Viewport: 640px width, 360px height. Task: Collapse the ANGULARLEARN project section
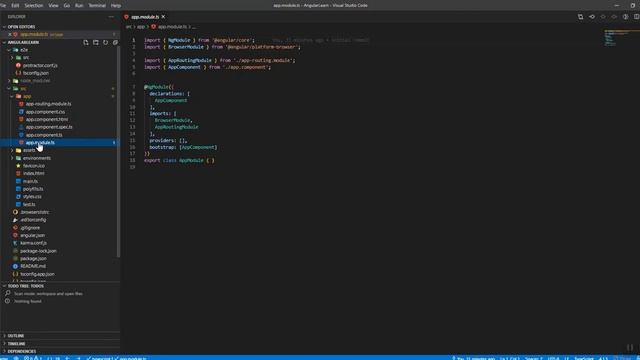coord(4,42)
